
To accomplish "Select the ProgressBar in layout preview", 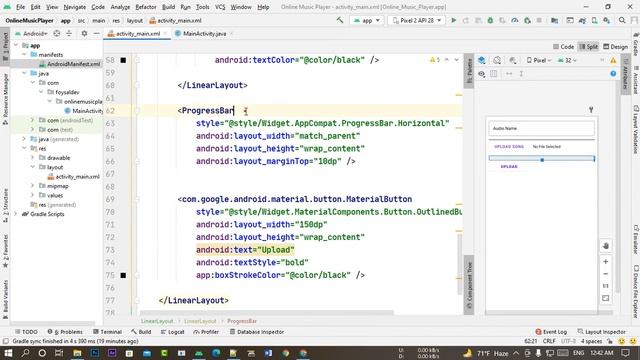I will [x=542, y=158].
